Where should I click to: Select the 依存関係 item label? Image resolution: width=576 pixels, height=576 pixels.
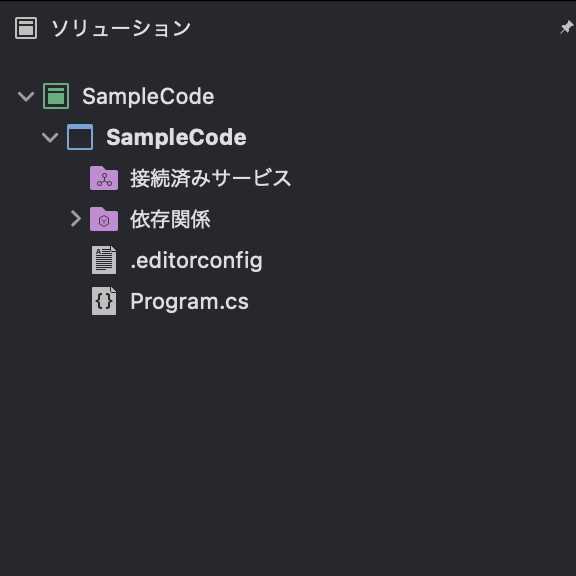point(170,219)
